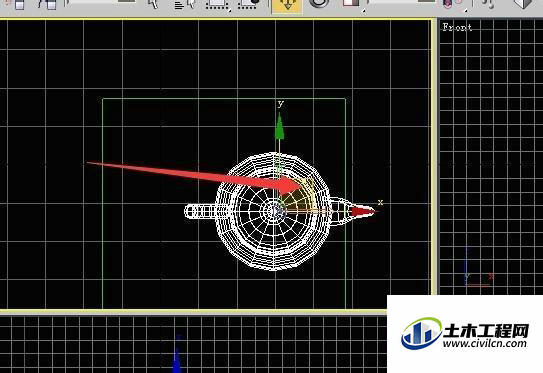Choose the Select and Rotate tool
The height and width of the screenshot is (373, 543).
coord(319,3)
